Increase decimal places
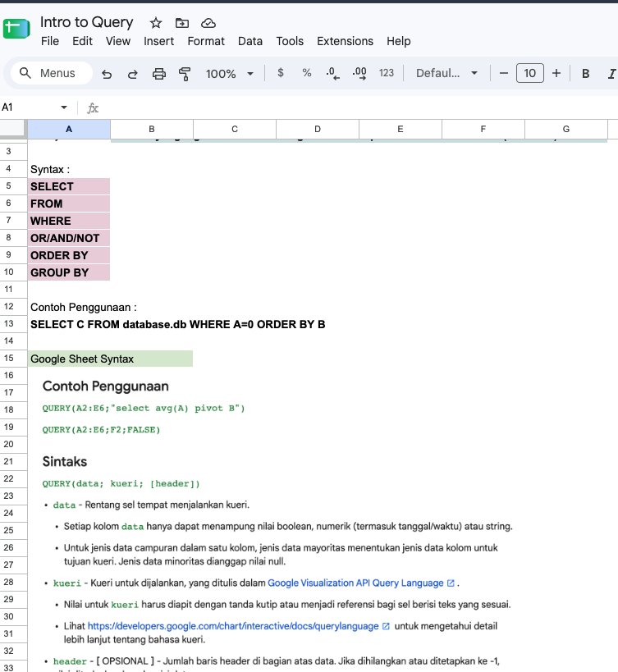The width and height of the screenshot is (618, 672). pyautogui.click(x=359, y=73)
